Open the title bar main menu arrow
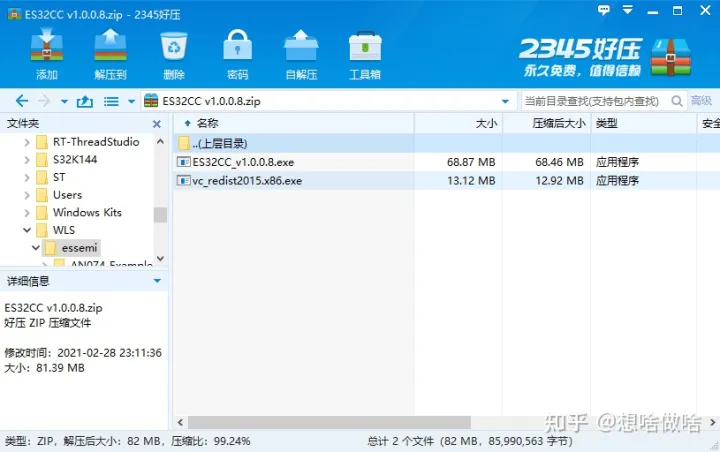 [627, 9]
